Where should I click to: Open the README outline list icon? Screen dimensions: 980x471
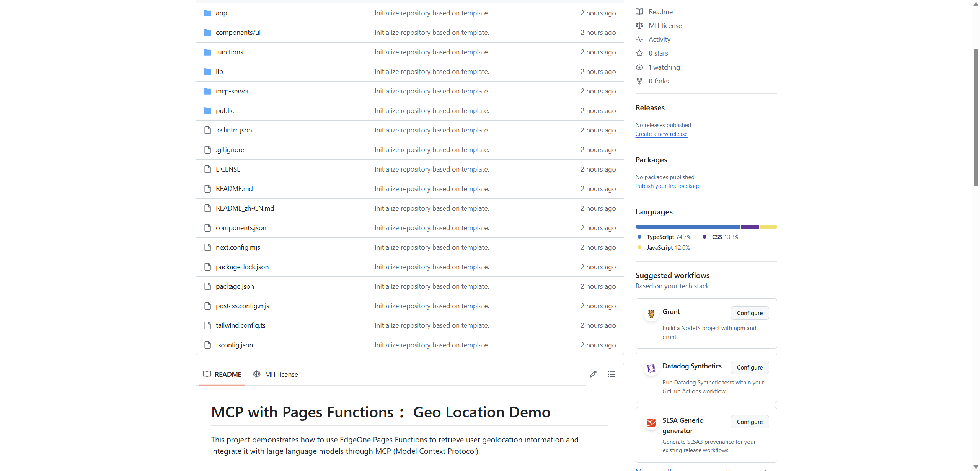(611, 374)
